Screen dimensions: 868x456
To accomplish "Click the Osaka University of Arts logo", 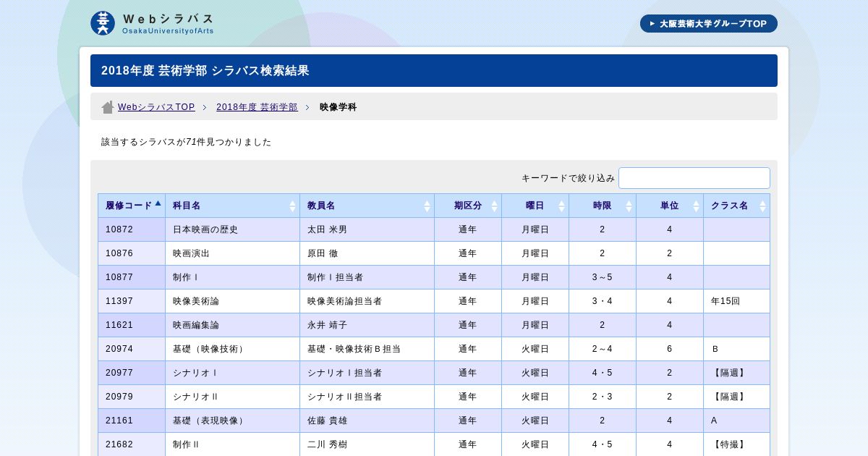I will [x=103, y=23].
